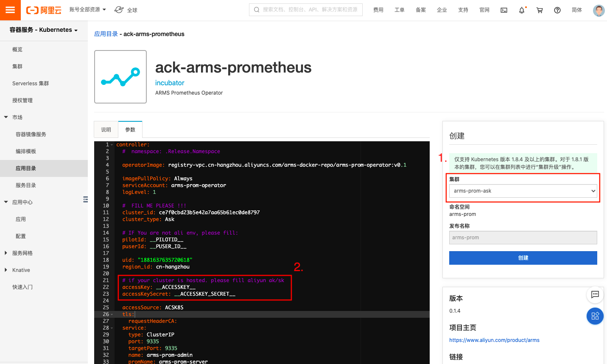Open the Container Service Kubernetes dropdown
The width and height of the screenshot is (607, 364).
coord(44,30)
